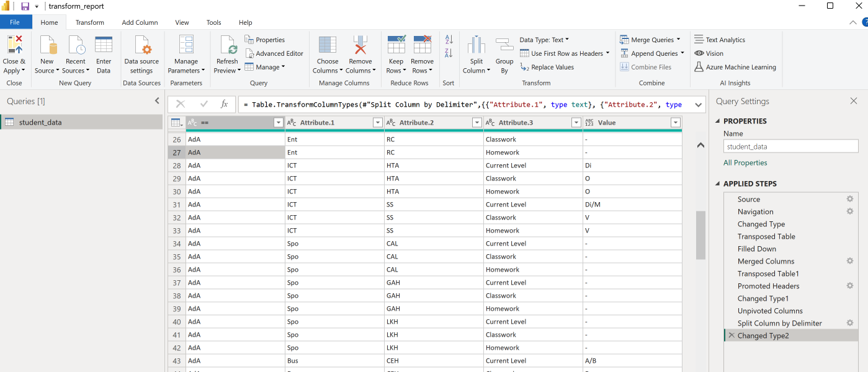
Task: Click the All Properties link
Action: pyautogui.click(x=745, y=163)
